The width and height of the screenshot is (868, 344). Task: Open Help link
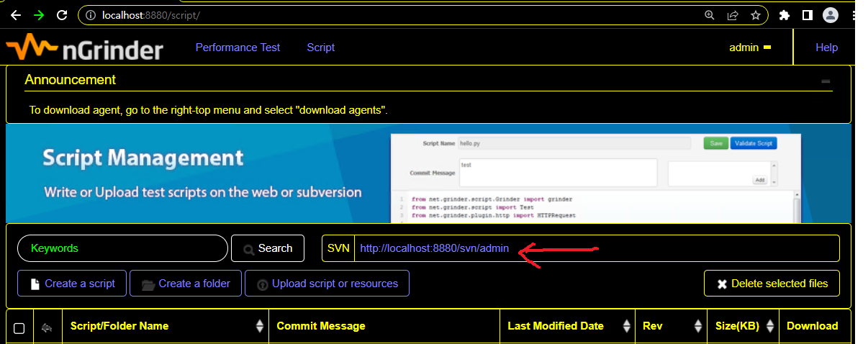coord(826,47)
